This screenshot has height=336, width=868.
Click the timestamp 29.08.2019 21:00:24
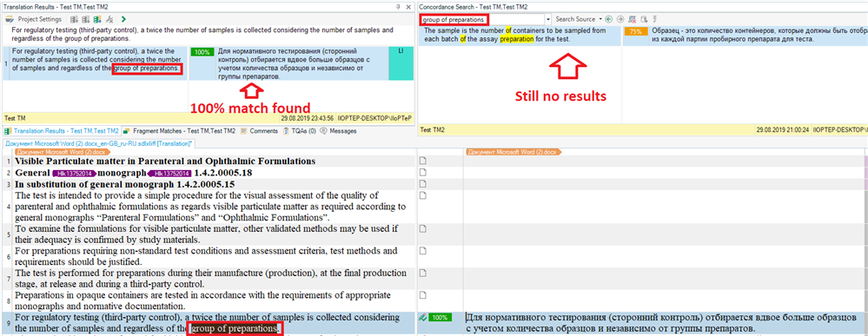pos(781,129)
